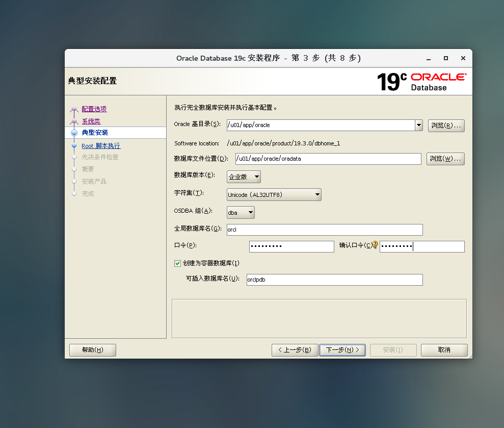
Task: Click the 先决条件检查 step indicator icon
Action: (x=73, y=157)
